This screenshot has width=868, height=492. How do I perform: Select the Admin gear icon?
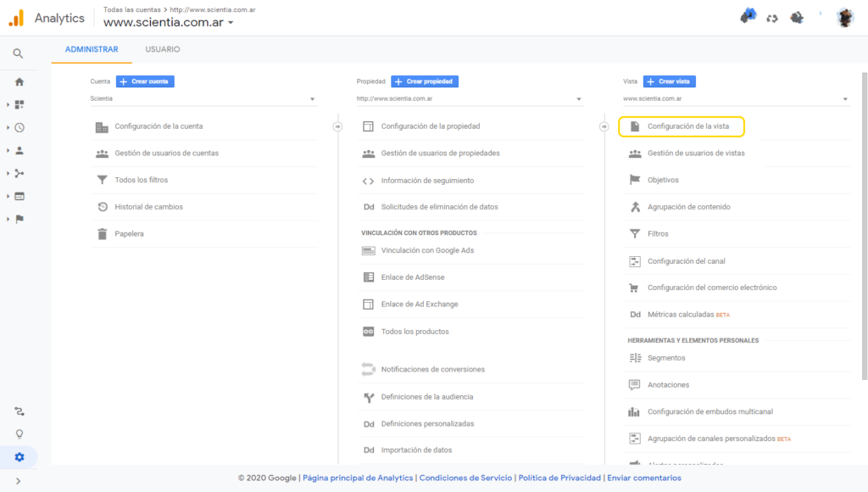click(18, 456)
